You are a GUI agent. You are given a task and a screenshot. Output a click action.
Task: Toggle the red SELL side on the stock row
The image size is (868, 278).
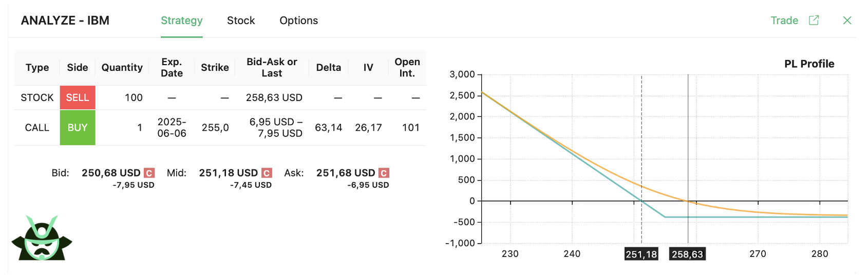pyautogui.click(x=78, y=97)
